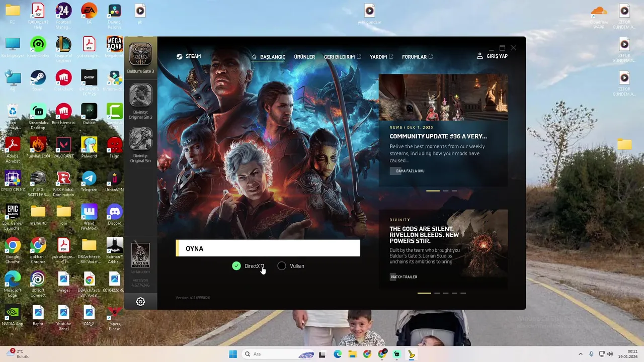
Task: Open 'The Gods Are Silent' Divinity headline
Action: pos(424,235)
